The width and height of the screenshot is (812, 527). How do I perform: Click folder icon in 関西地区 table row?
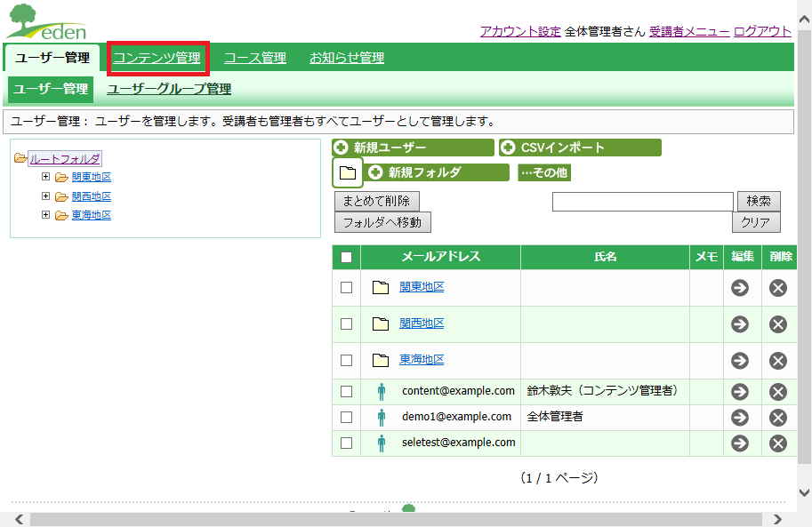pos(381,324)
